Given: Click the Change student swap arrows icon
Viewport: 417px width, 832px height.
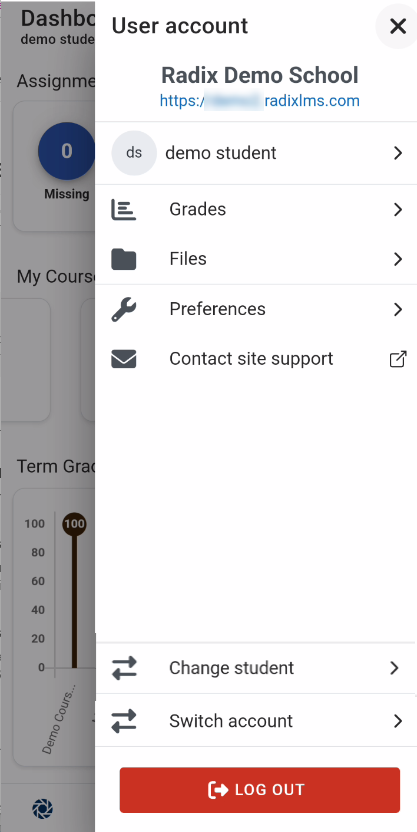Looking at the screenshot, I should pos(124,668).
